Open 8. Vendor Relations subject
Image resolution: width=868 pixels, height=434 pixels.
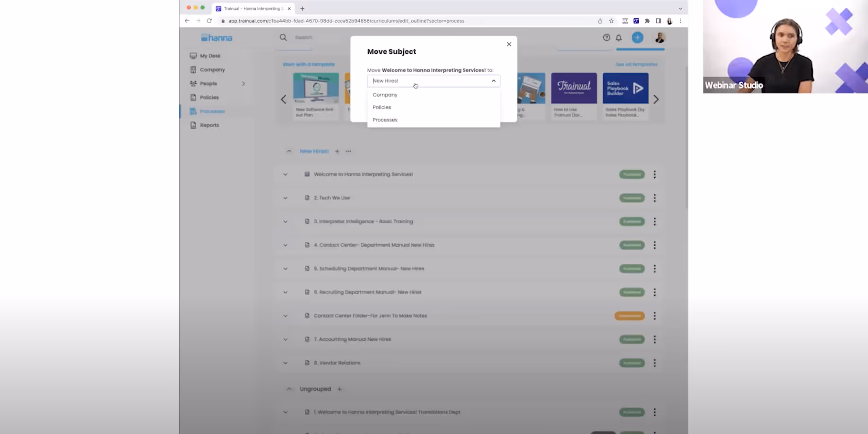click(337, 363)
